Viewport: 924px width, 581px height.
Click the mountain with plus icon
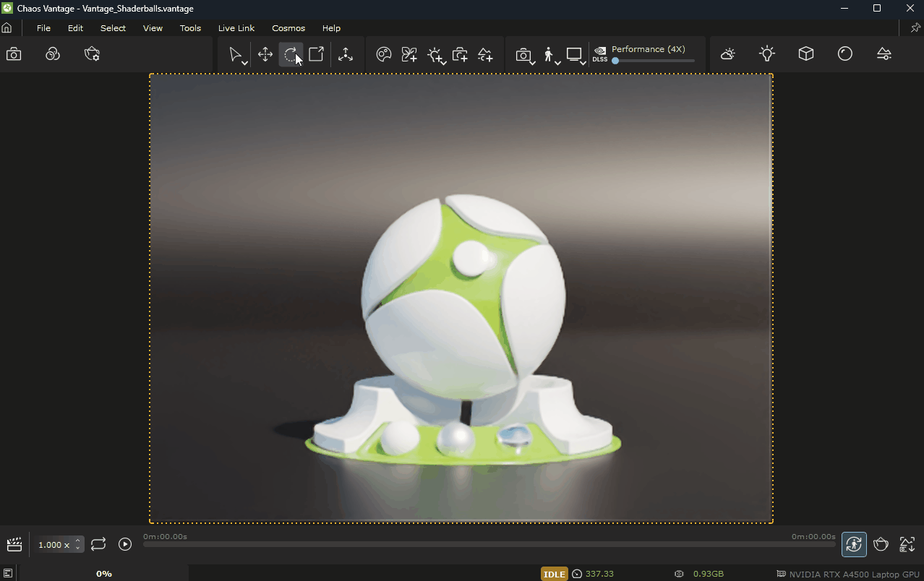pos(485,54)
